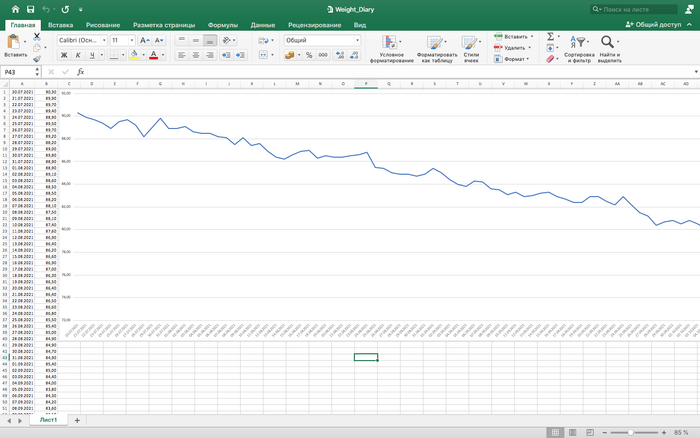Switch to the Вставка ribbon tab

coord(60,23)
